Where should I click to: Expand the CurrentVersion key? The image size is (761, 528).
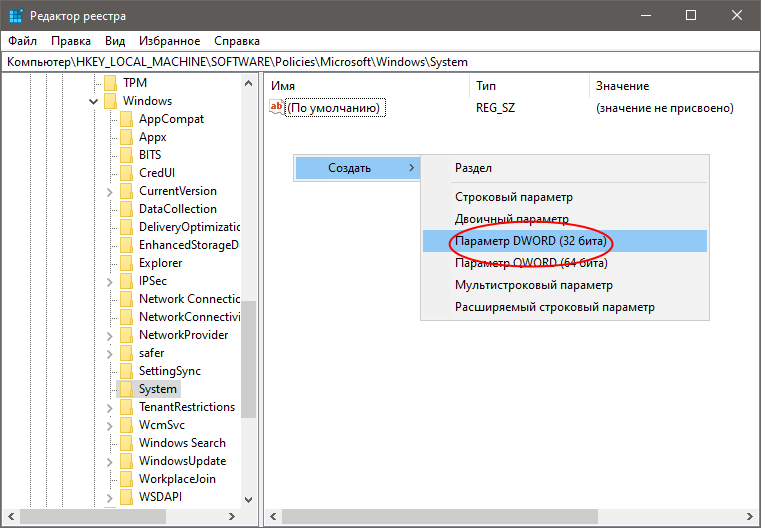(x=110, y=192)
